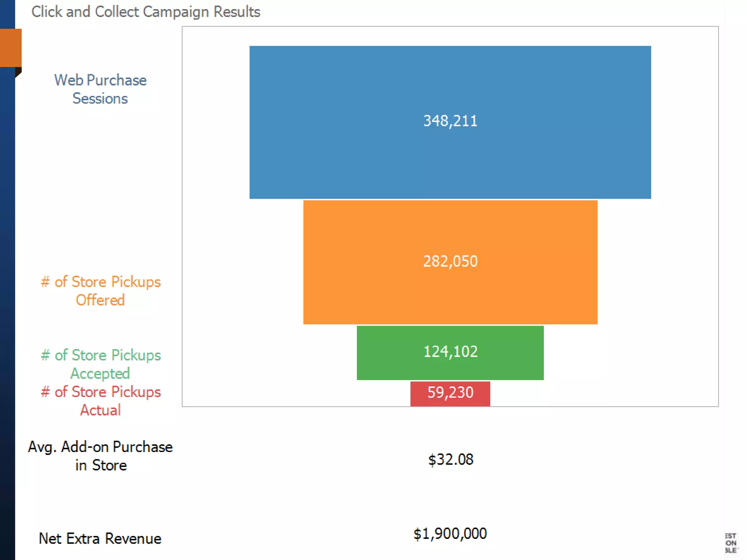The width and height of the screenshot is (747, 560).
Task: Select the 124,102 value label
Action: 450,352
